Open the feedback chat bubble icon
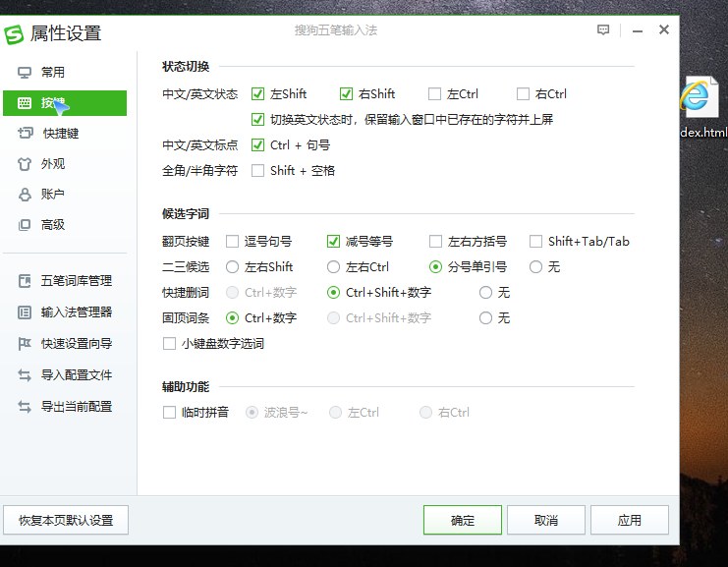728x567 pixels. 603,30
